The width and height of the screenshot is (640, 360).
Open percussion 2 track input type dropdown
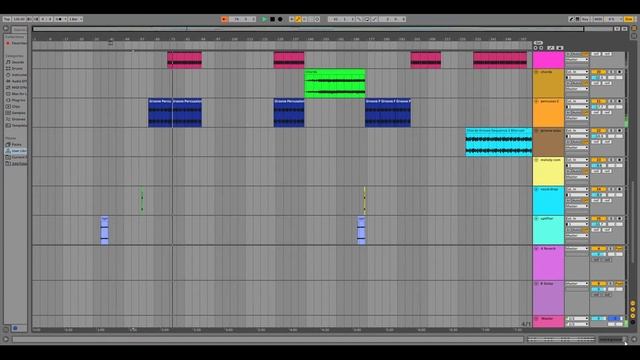(577, 101)
